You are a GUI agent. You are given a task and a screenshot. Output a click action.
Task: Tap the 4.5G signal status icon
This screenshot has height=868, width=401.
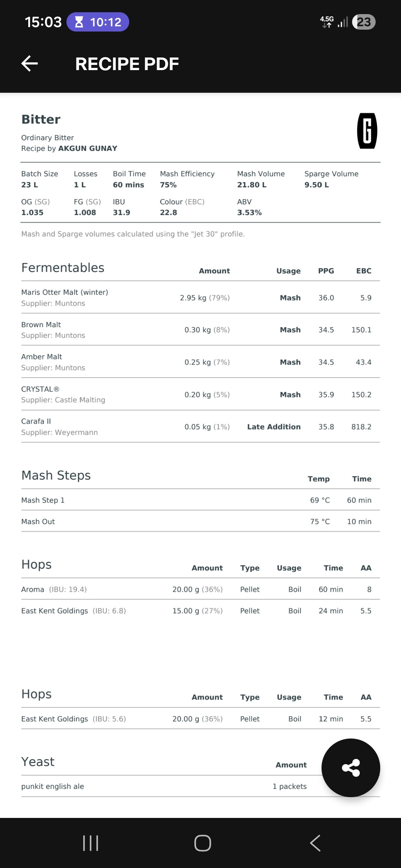tap(327, 22)
